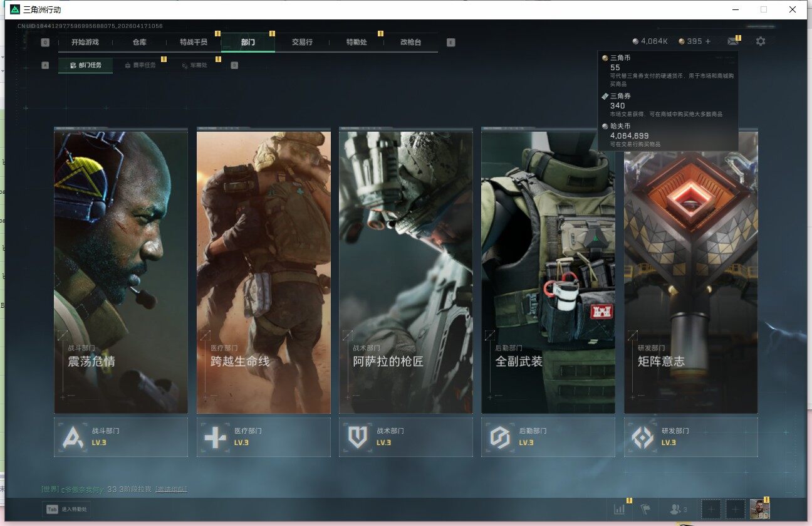Click the world chat message line
Viewport: 812px width, 526px height.
115,489
